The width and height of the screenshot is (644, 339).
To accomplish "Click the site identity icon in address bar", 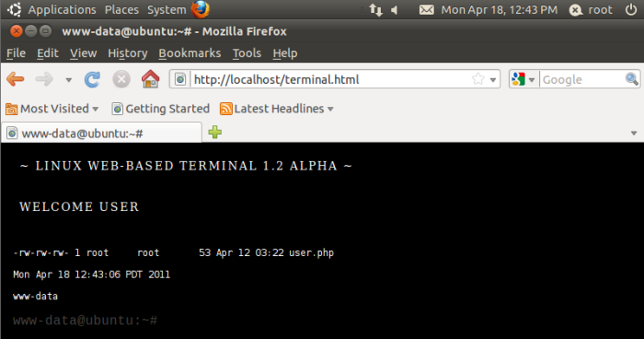I will click(x=180, y=79).
